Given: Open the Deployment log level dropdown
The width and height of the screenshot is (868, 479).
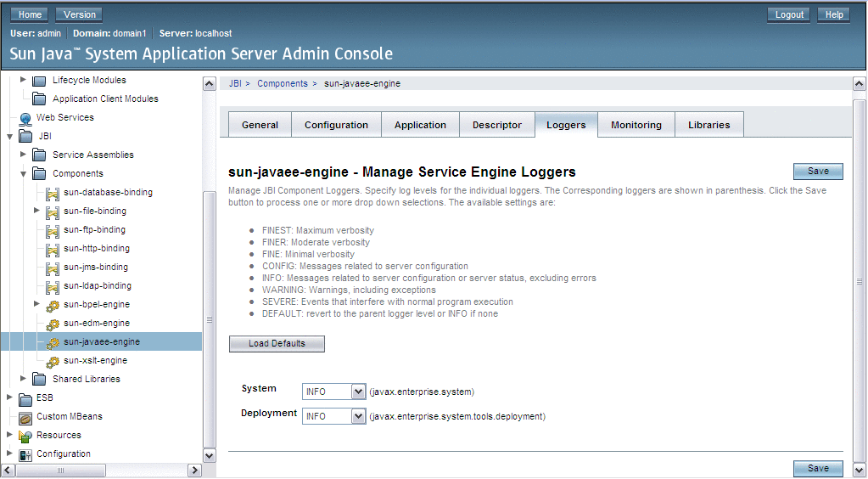Looking at the screenshot, I should [x=333, y=416].
